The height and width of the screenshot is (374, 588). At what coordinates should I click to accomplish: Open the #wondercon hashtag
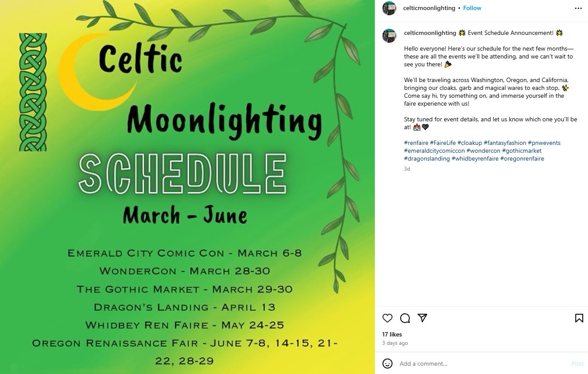pos(483,151)
